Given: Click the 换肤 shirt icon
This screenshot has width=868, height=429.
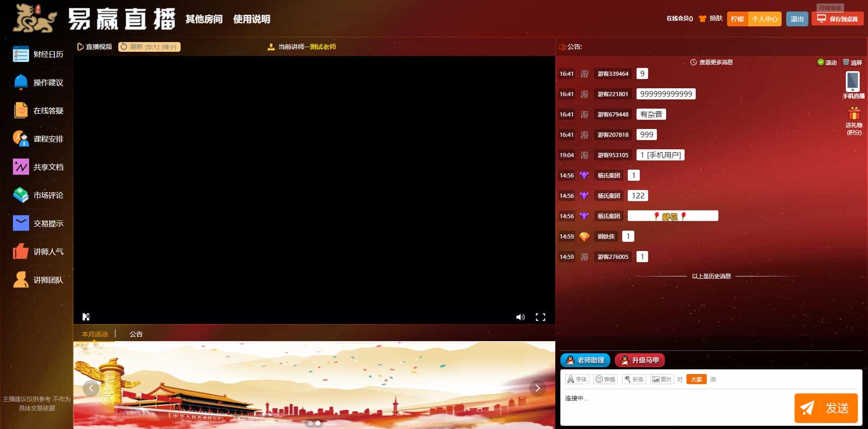Looking at the screenshot, I should tap(703, 18).
